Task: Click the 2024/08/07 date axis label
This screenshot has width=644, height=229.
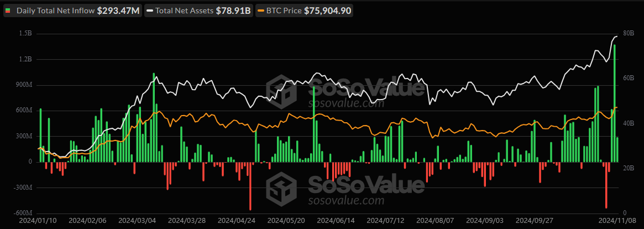Action: point(436,221)
